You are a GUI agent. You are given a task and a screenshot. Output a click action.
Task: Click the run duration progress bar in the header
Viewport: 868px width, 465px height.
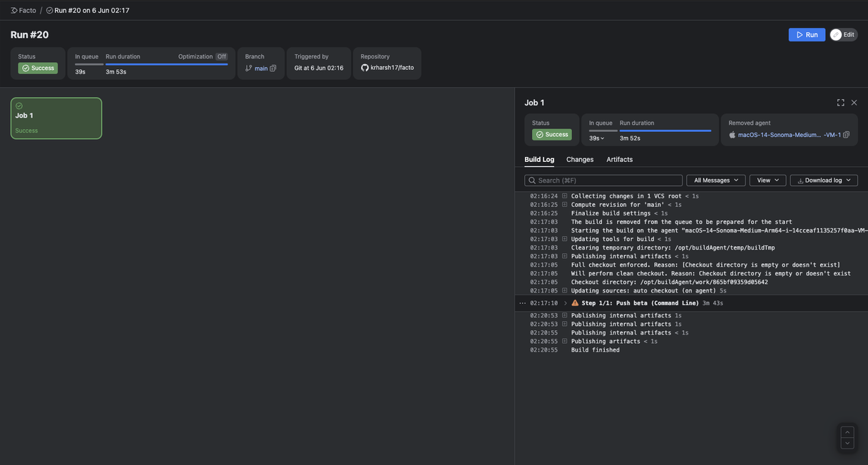167,64
